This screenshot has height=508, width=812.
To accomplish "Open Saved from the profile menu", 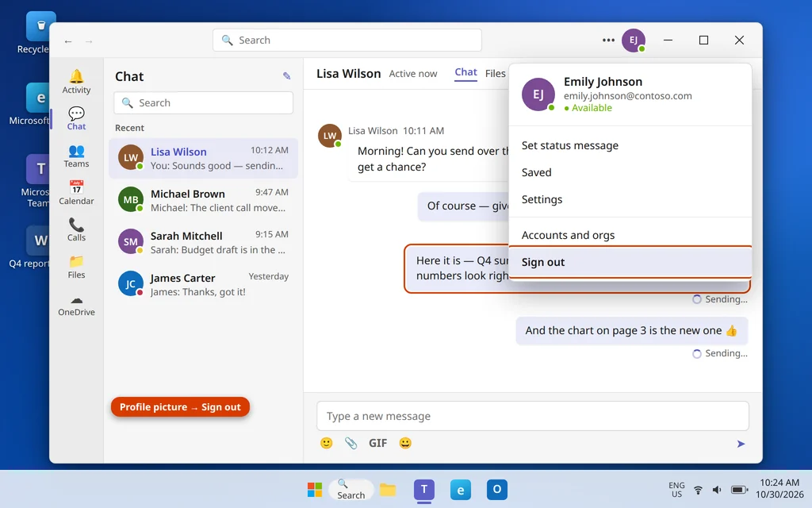I will click(630, 172).
